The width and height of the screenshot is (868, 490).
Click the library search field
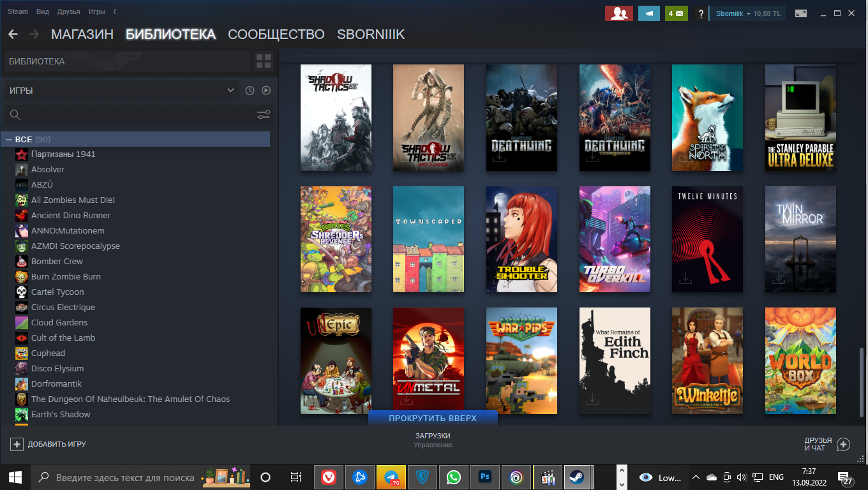pos(130,115)
